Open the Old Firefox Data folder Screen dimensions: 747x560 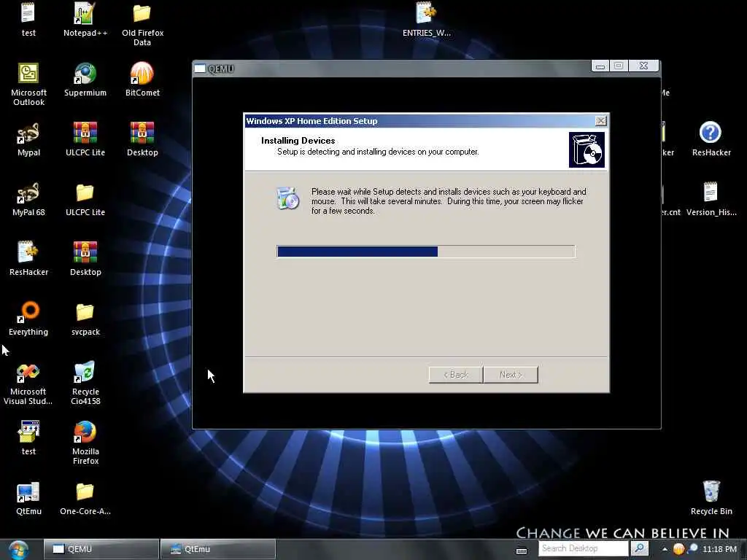(x=142, y=13)
